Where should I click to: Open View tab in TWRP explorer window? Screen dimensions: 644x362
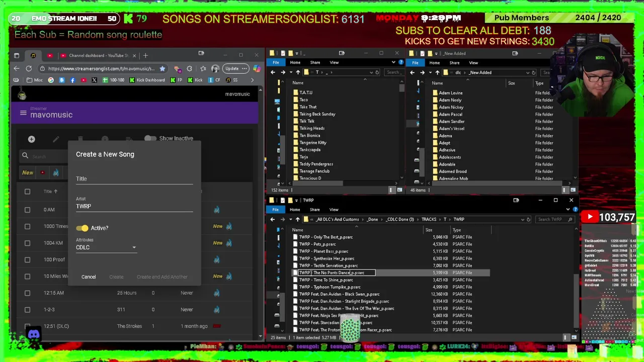point(334,210)
